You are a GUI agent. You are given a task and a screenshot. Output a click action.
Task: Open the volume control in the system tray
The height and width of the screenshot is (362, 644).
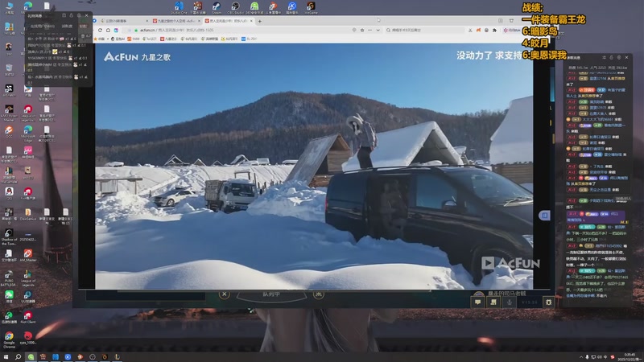599,357
